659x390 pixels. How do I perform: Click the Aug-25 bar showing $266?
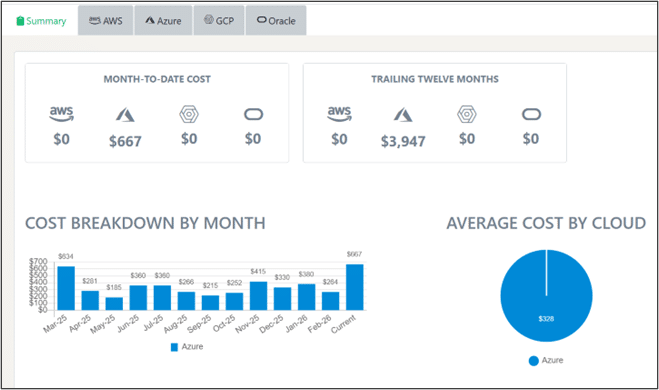186,301
